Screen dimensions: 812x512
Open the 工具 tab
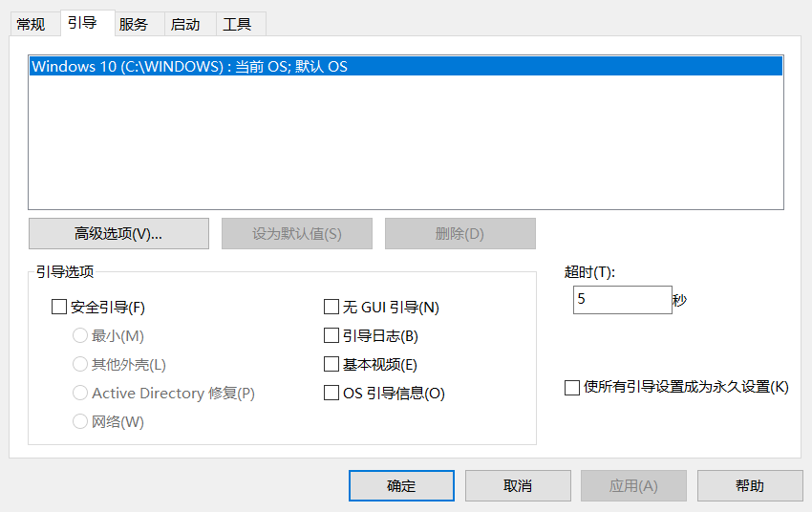[241, 24]
